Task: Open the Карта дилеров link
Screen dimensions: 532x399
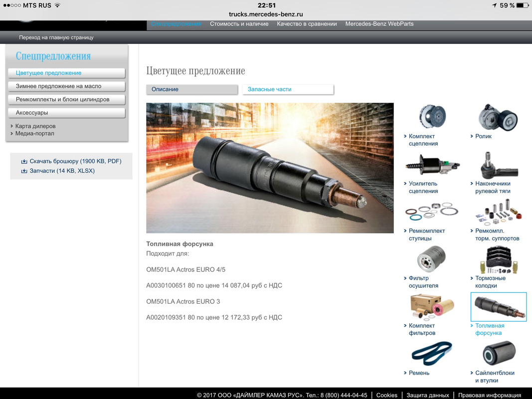Action: 35,126
